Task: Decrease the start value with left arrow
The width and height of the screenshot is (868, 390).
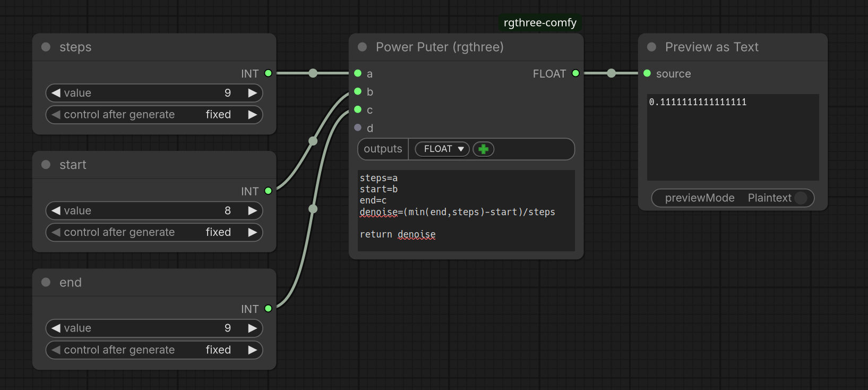Action: coord(56,211)
